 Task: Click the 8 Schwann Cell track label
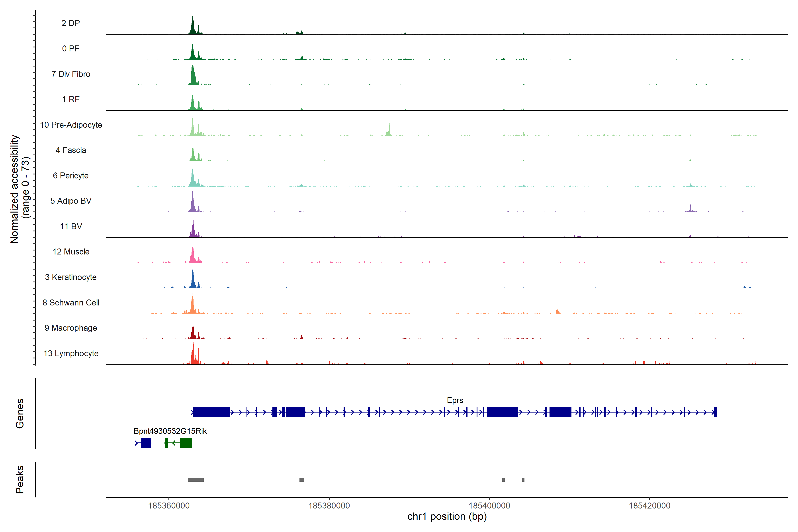71,303
